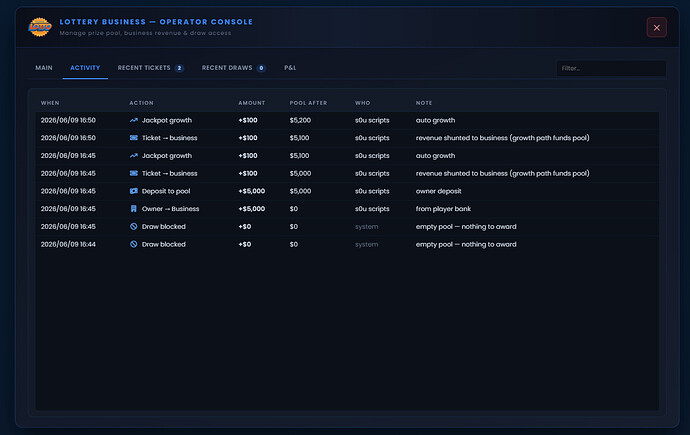The height and width of the screenshot is (435, 690).
Task: Close the operator console window
Action: tap(656, 28)
